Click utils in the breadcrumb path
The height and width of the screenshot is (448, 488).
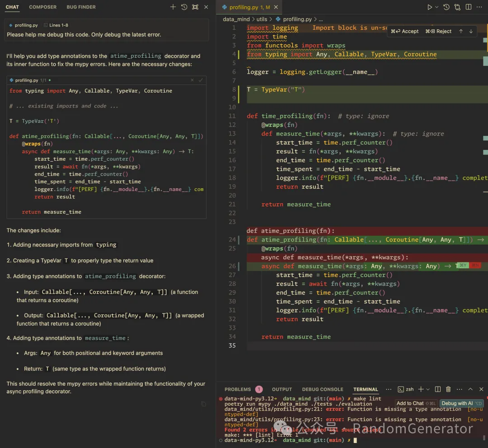point(262,19)
